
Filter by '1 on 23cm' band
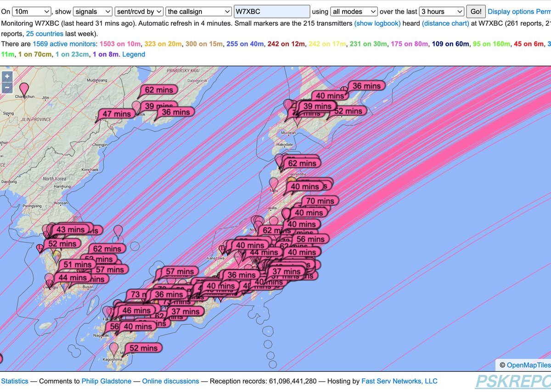72,54
